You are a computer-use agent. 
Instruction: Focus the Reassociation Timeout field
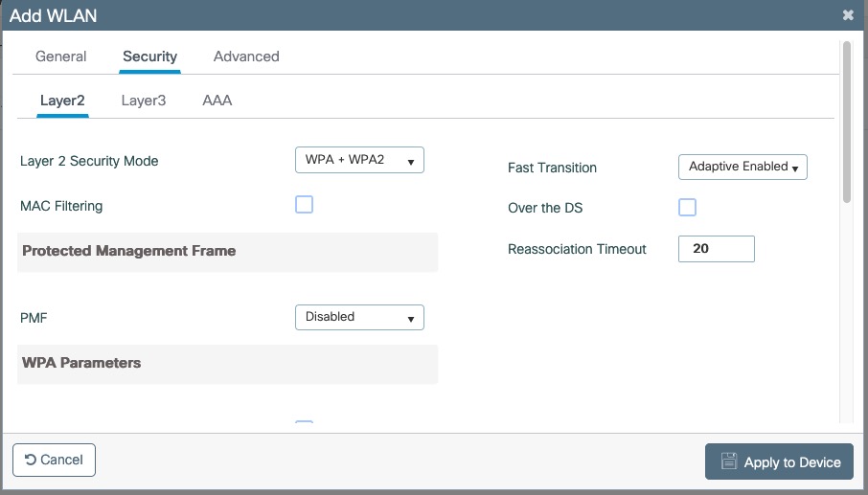point(716,249)
